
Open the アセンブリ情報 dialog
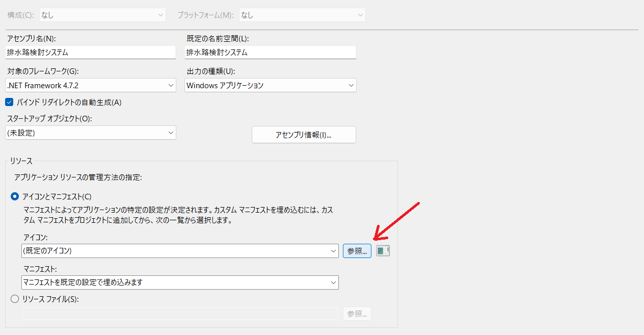point(304,135)
